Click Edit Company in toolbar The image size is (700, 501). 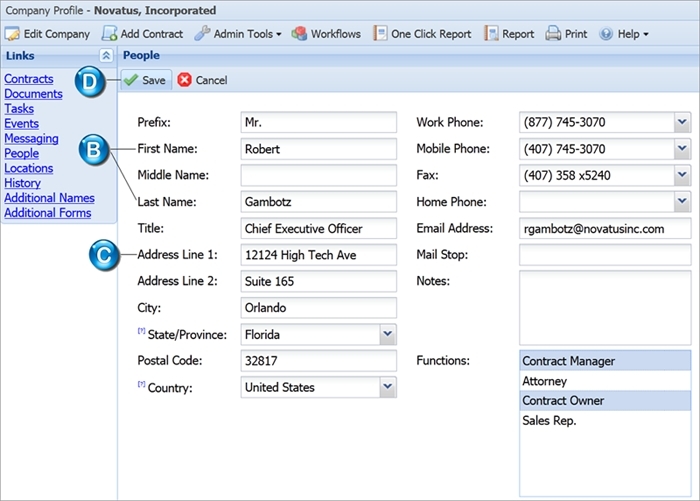coord(47,34)
